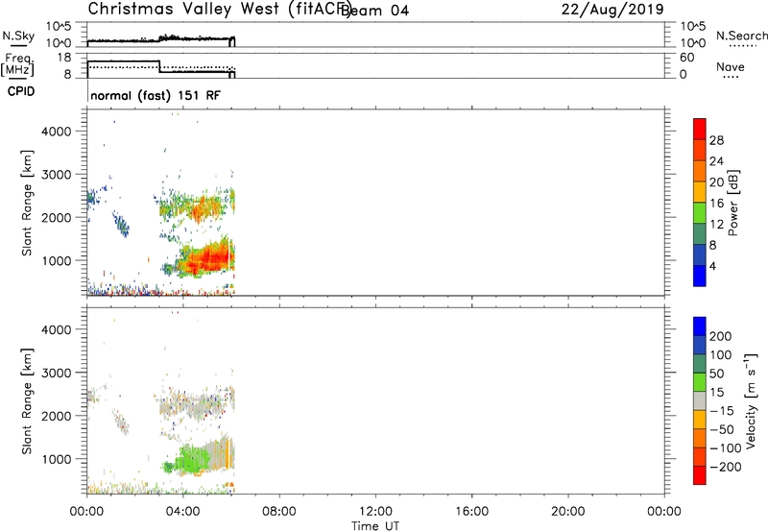
Task: Click the 'Power [dB]' colorbar label
Action: tap(732, 203)
